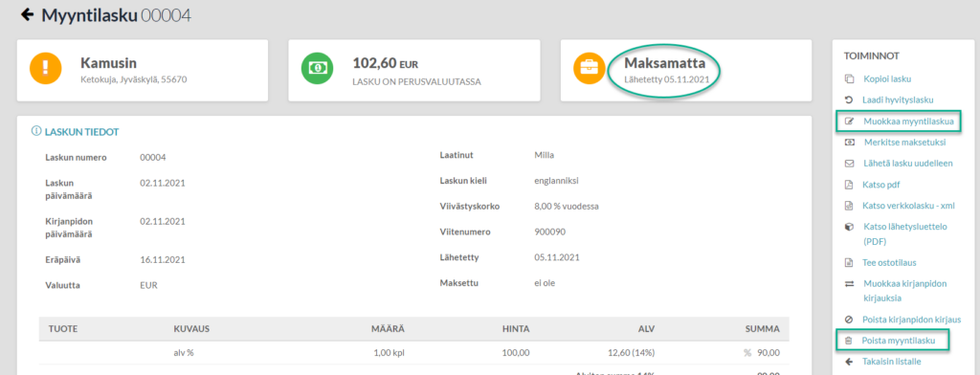
Task: Click the trash icon for Poista myyntilasku
Action: (849, 341)
